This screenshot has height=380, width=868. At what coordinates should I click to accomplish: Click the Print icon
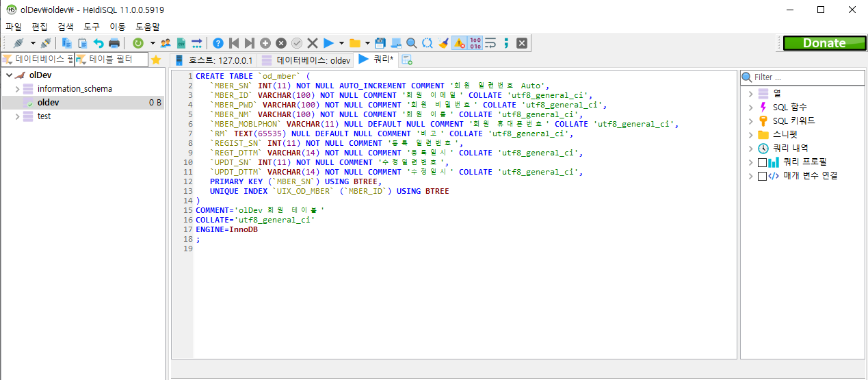pos(114,43)
